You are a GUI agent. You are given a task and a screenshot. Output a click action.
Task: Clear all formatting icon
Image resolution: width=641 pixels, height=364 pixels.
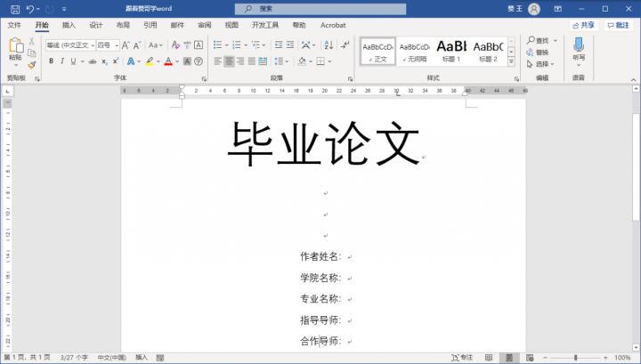pyautogui.click(x=175, y=44)
